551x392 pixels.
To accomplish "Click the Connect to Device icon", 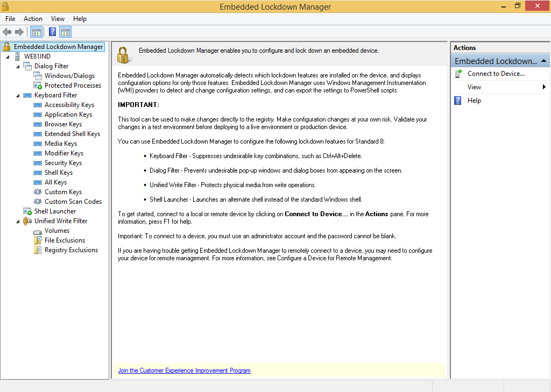I will (458, 74).
